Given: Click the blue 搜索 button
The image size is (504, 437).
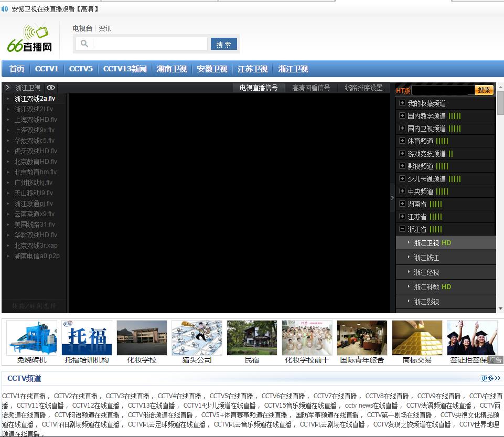Looking at the screenshot, I should point(224,44).
